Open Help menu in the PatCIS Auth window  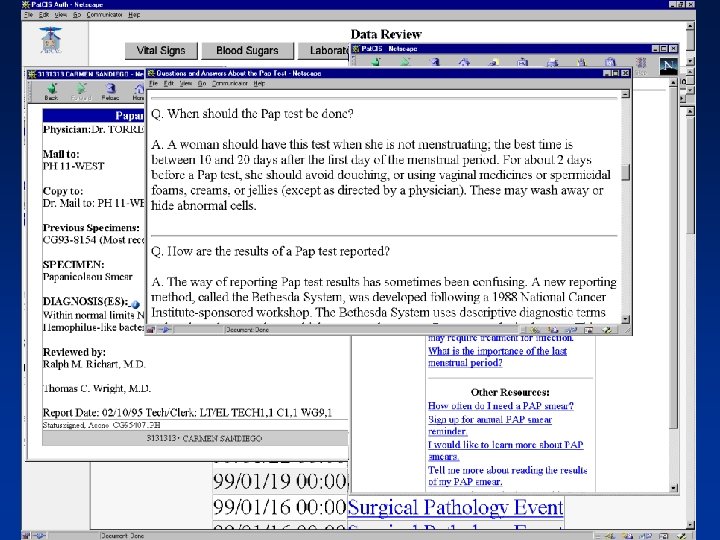[134, 15]
